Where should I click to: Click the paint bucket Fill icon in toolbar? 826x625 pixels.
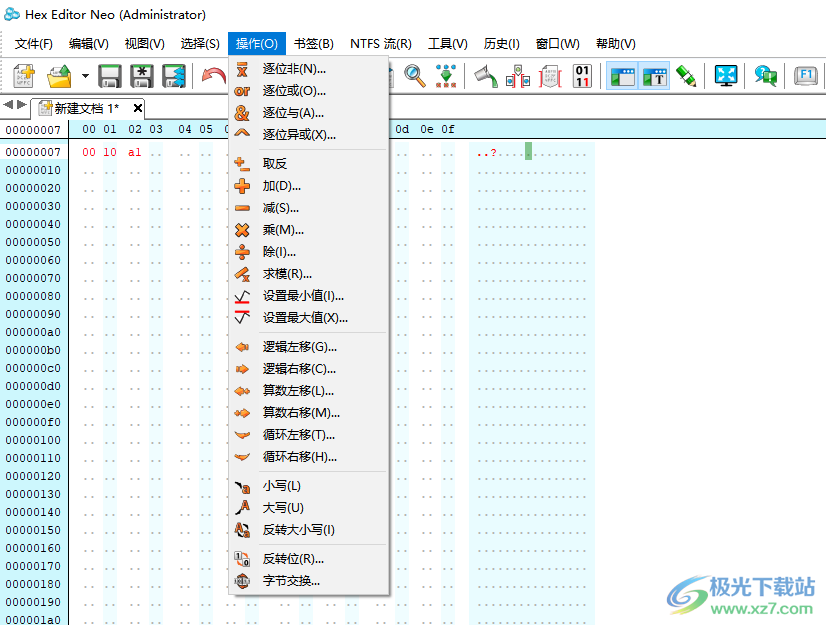click(486, 76)
